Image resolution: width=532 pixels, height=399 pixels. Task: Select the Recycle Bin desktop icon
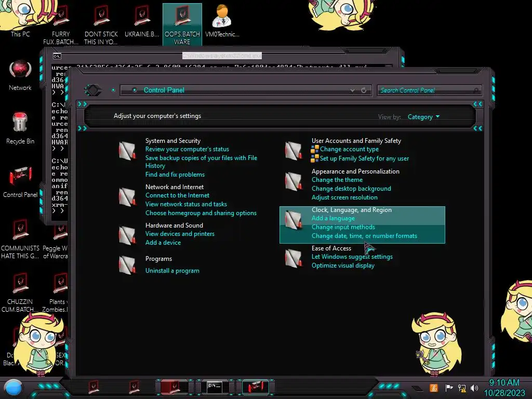[x=20, y=129]
